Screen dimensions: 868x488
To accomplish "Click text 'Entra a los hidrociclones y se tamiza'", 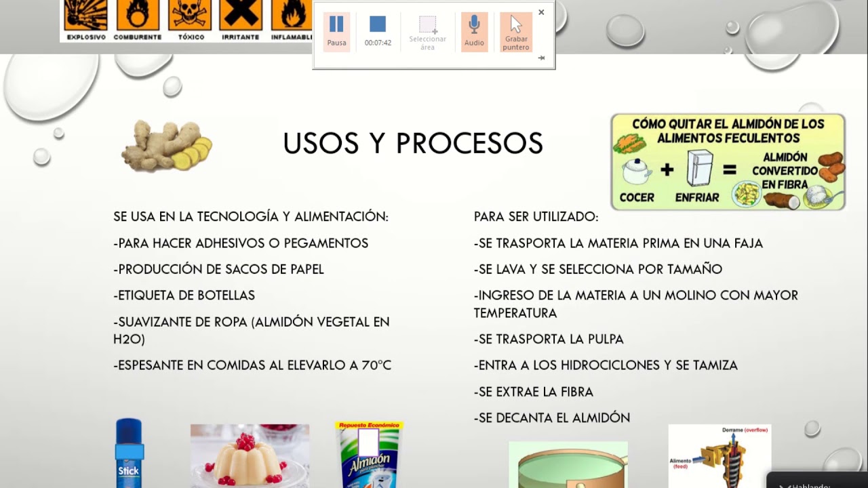I will pos(606,365).
